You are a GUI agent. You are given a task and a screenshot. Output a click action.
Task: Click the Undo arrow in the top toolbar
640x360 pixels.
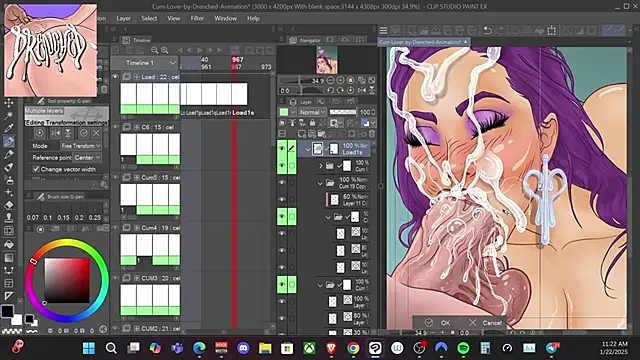[x=487, y=30]
